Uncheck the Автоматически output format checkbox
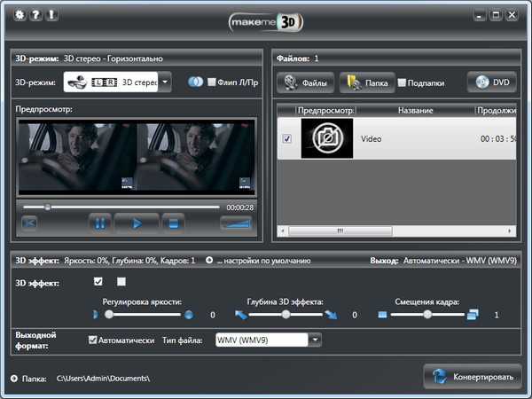 click(x=93, y=340)
